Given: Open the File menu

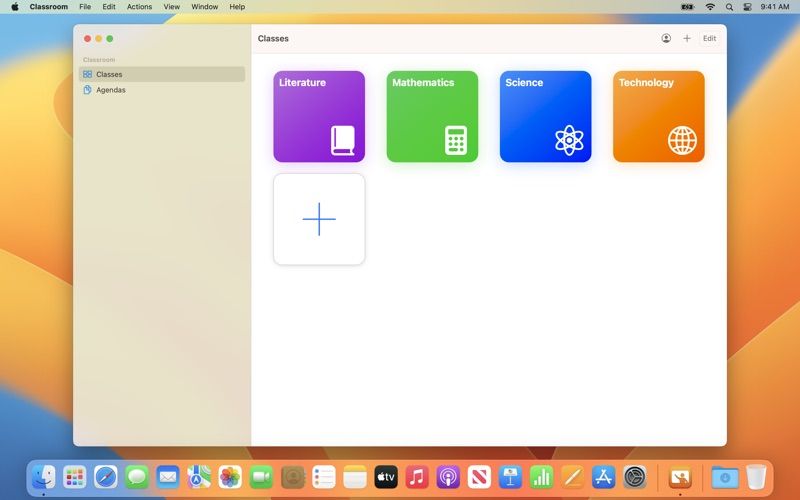Looking at the screenshot, I should click(x=85, y=7).
